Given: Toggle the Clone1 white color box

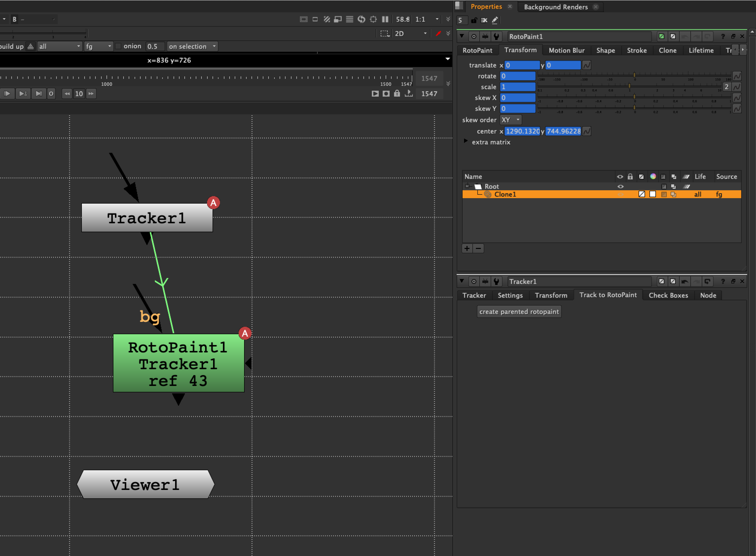Looking at the screenshot, I should (x=653, y=194).
